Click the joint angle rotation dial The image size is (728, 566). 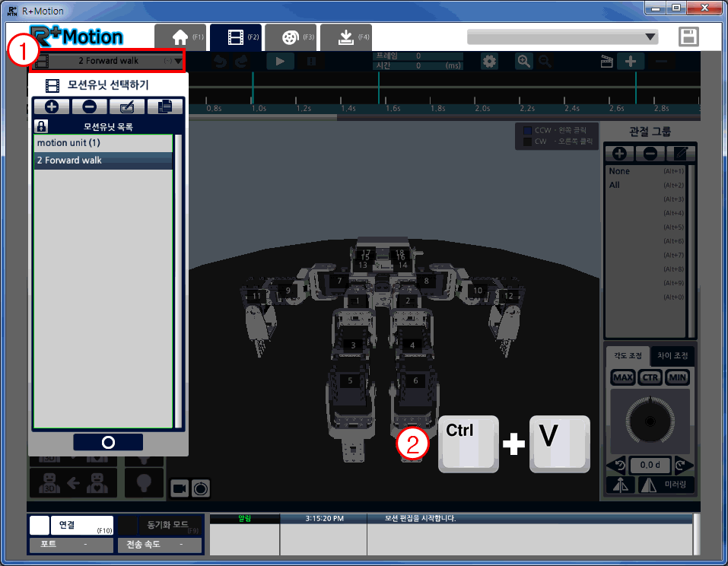coord(649,421)
